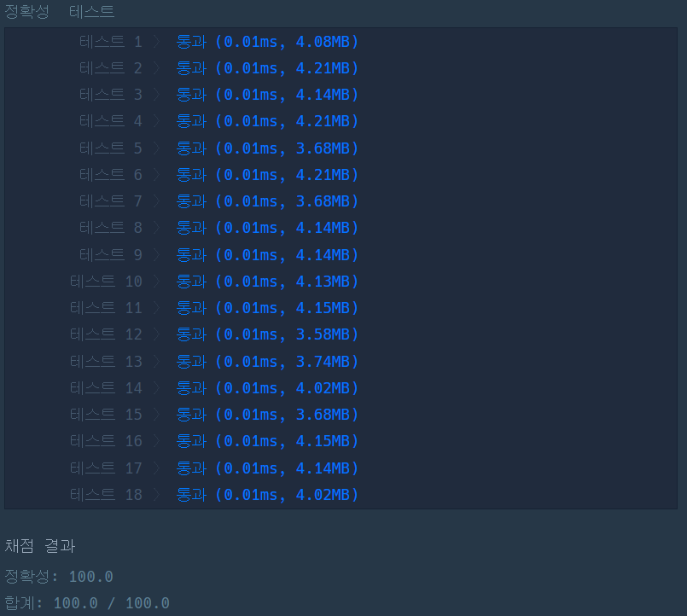687x616 pixels.
Task: Click the chevron beside 테스트 15
Action: (x=156, y=415)
